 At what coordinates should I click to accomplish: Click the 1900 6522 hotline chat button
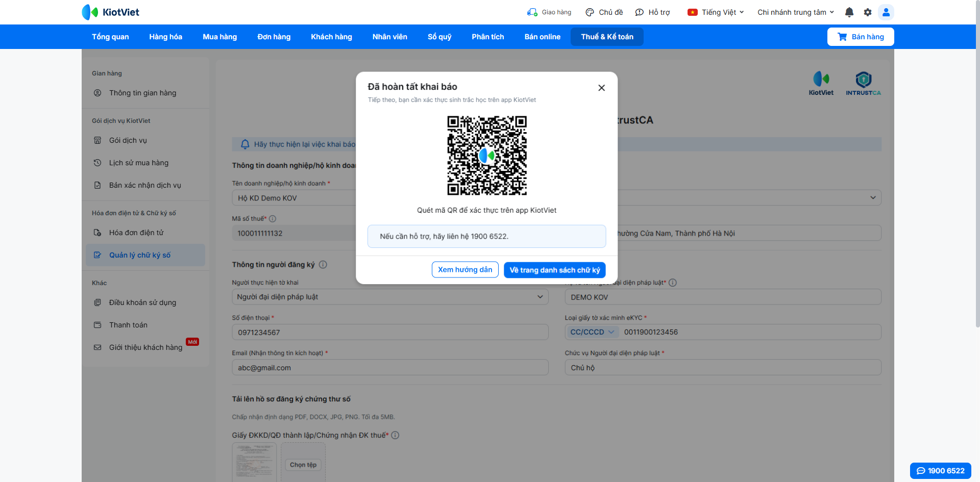click(941, 471)
